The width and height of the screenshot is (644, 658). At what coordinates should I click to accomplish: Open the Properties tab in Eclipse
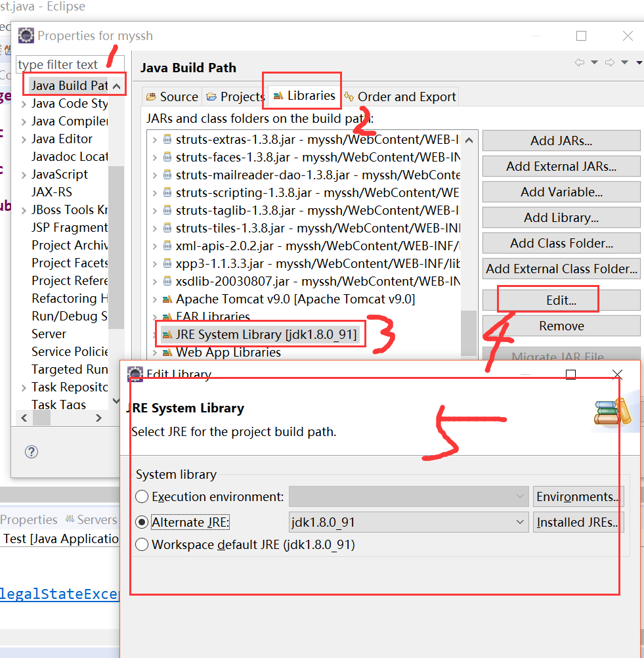28,519
